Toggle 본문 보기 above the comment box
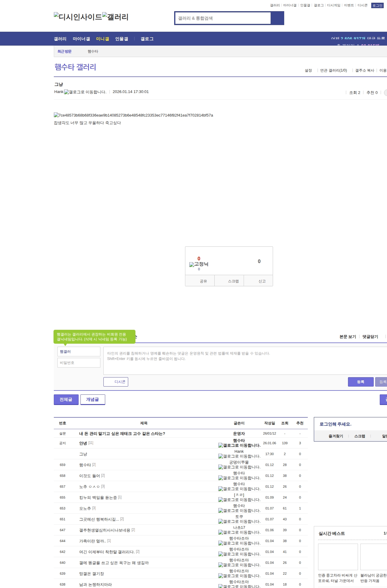The width and height of the screenshot is (387, 588). [x=347, y=337]
